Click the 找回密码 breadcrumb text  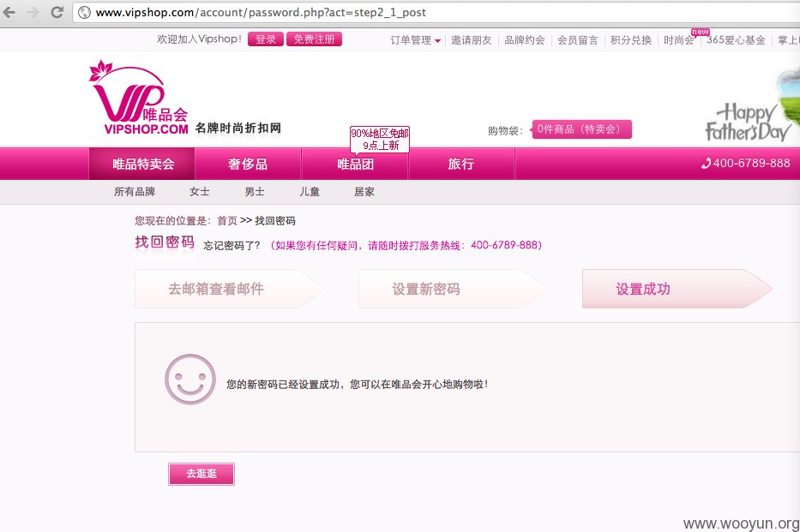pyautogui.click(x=275, y=221)
